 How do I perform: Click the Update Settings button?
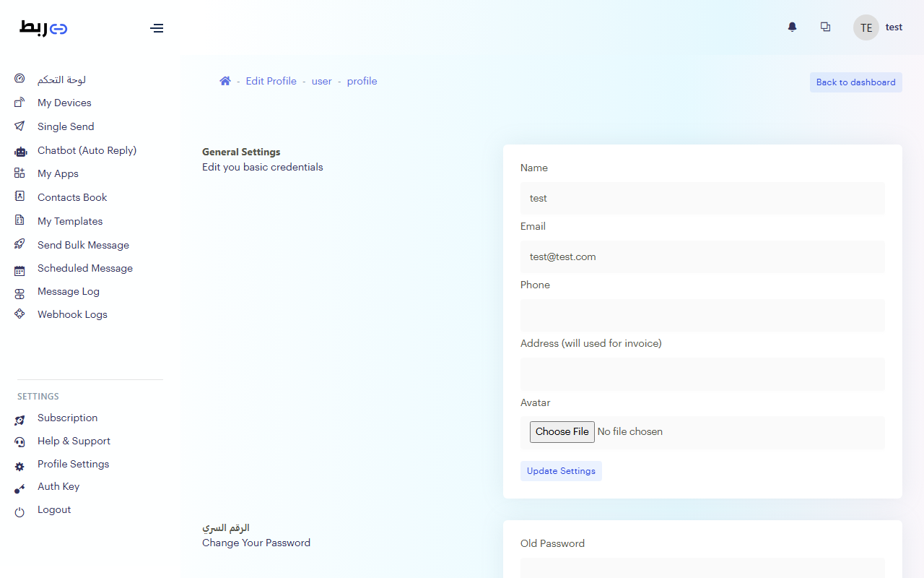561,471
